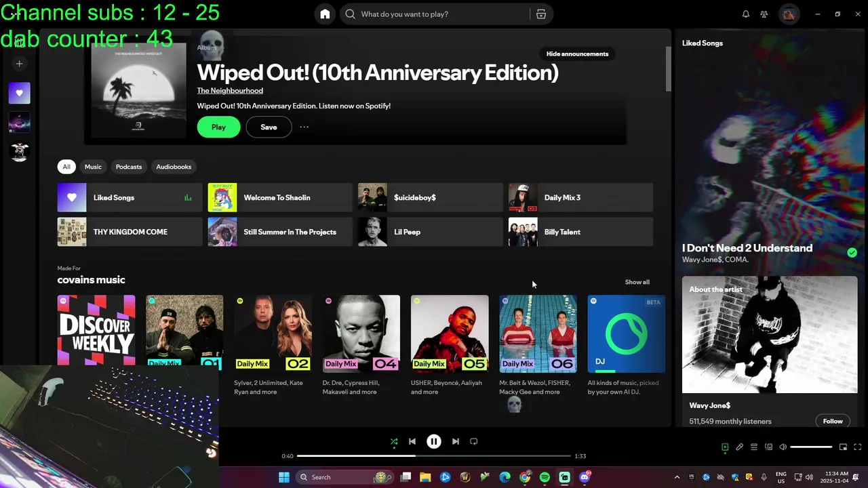Image resolution: width=868 pixels, height=488 pixels.
Task: Open Discord from the taskbar
Action: [585, 477]
